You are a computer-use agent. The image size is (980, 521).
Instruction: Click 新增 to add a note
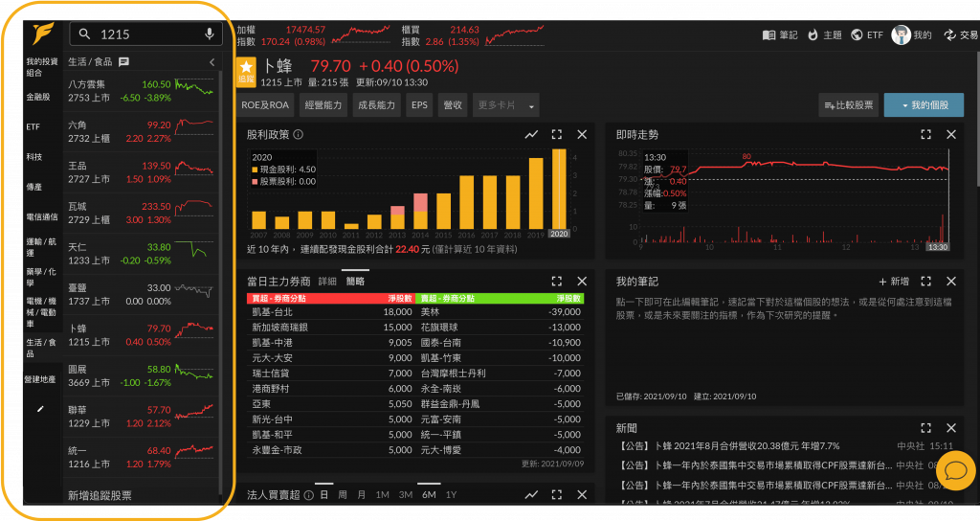[x=894, y=282]
